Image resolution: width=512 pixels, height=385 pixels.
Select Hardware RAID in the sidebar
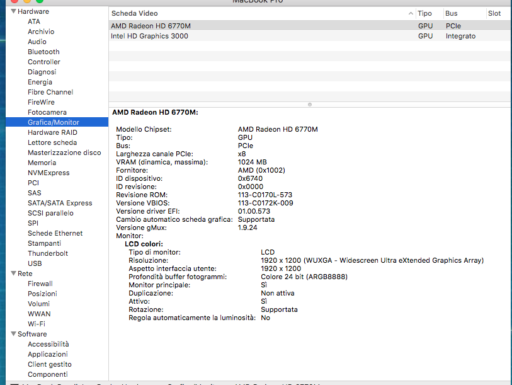[52, 132]
